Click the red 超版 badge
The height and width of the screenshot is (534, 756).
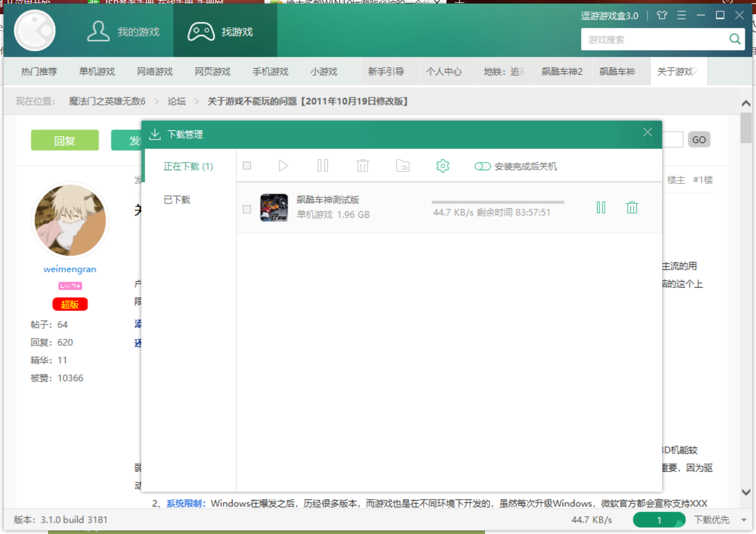[70, 304]
